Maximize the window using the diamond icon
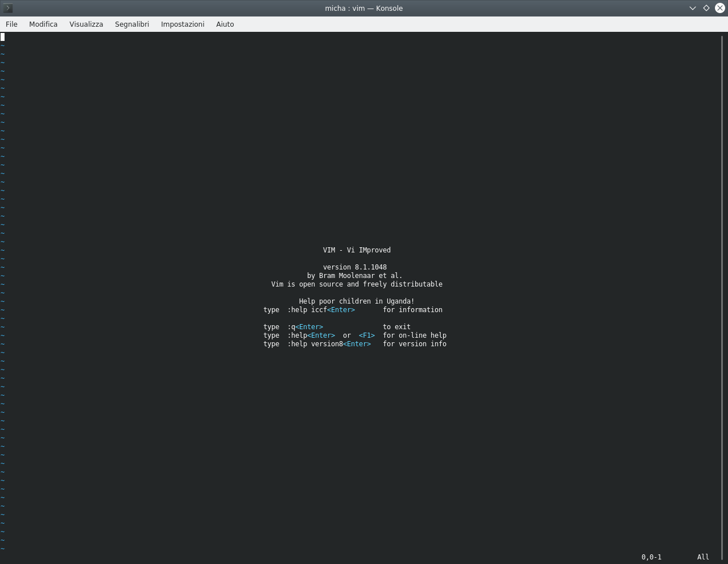The width and height of the screenshot is (728, 564). point(706,8)
